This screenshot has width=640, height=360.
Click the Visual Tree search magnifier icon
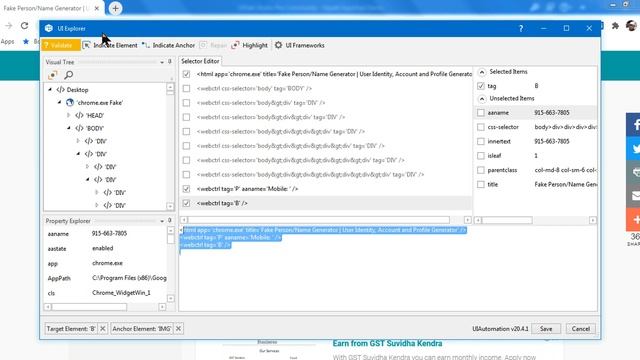point(69,75)
